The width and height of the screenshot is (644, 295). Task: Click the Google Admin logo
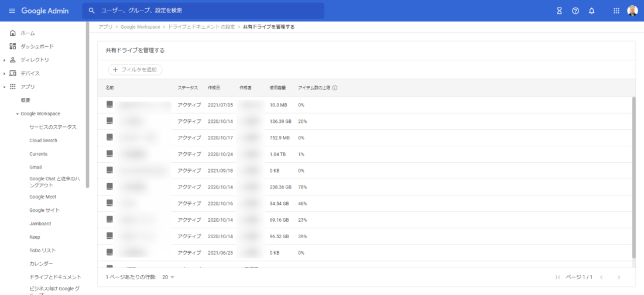(45, 11)
